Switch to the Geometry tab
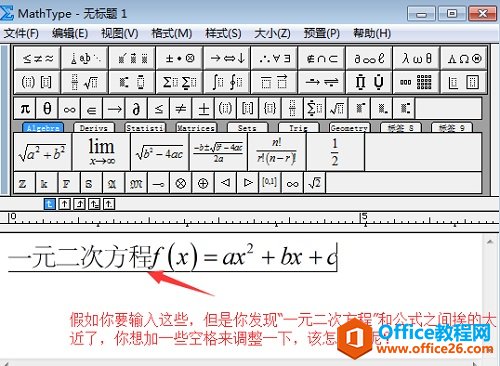500x366 pixels. [x=349, y=128]
